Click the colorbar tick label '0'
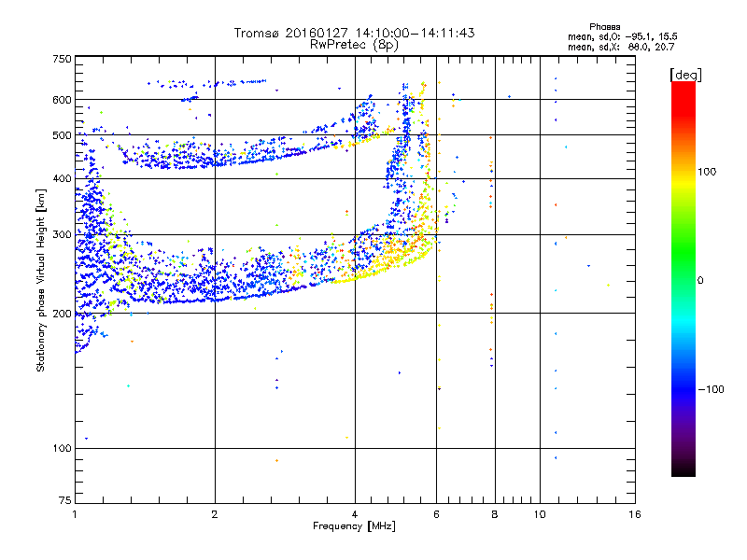This screenshot has width=747, height=560. 700,280
